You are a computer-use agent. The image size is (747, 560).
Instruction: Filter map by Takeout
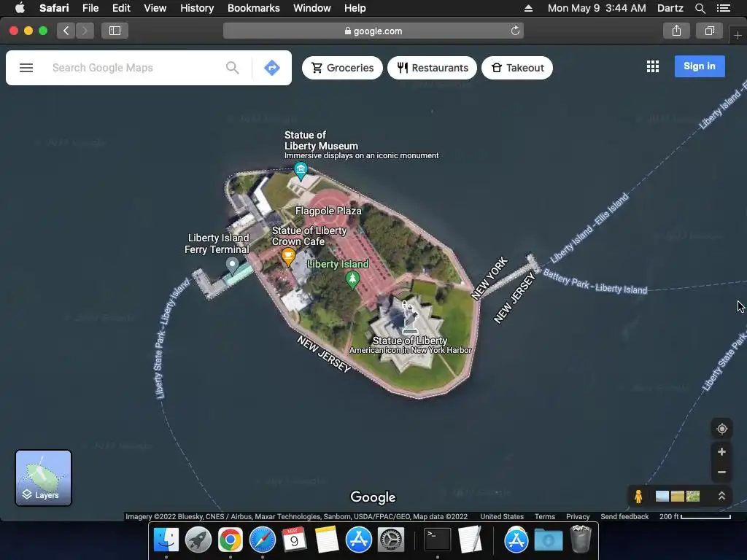click(x=517, y=68)
